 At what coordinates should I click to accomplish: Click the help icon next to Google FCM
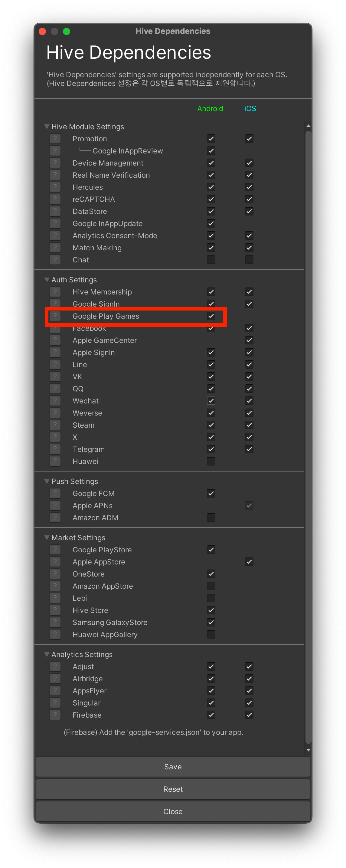(55, 493)
